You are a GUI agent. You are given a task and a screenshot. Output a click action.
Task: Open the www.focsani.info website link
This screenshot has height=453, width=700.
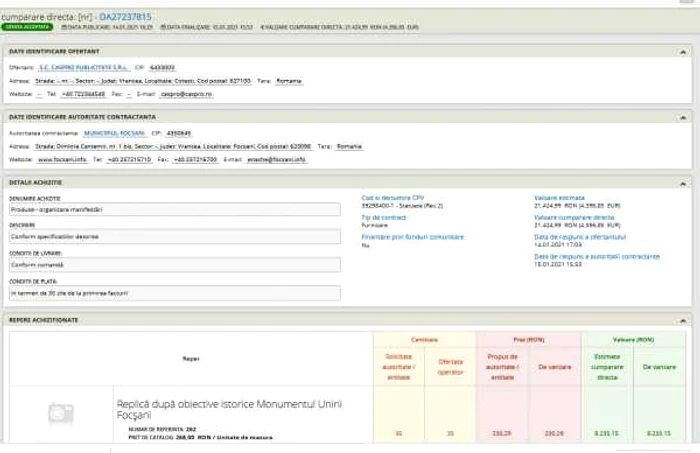point(62,159)
